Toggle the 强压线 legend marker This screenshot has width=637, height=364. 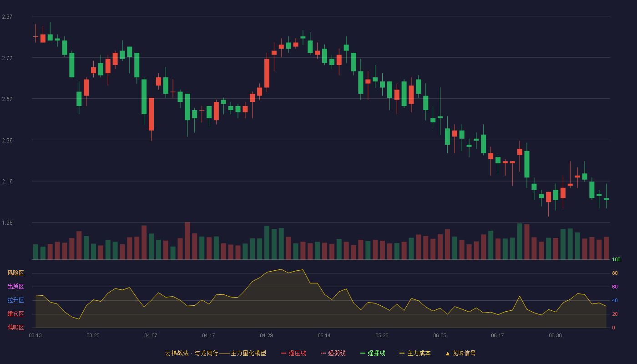293,353
